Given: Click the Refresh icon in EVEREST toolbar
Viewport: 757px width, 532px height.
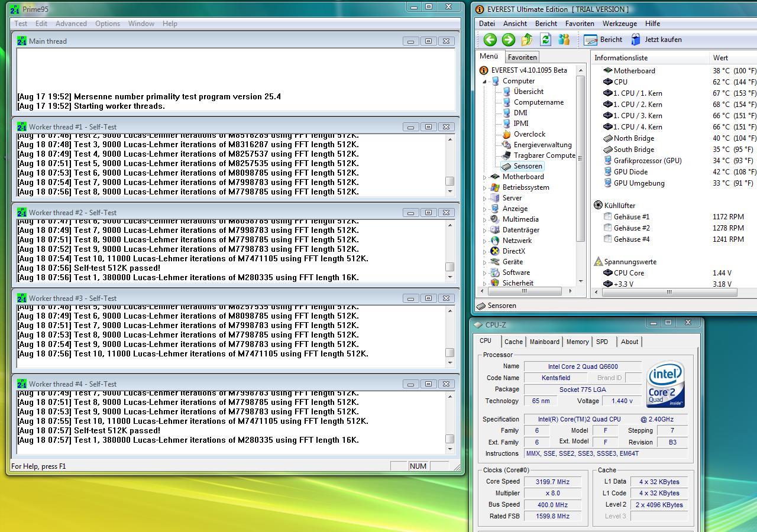Looking at the screenshot, I should (545, 40).
